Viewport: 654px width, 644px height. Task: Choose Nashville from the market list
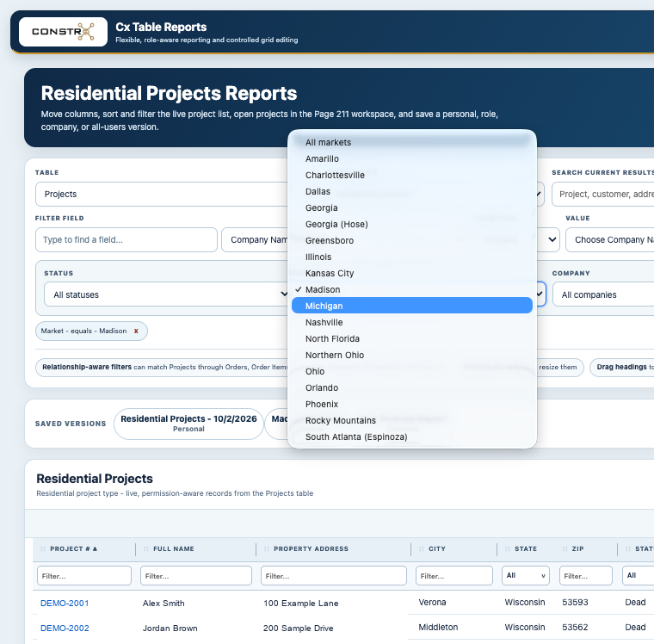[x=412, y=322]
